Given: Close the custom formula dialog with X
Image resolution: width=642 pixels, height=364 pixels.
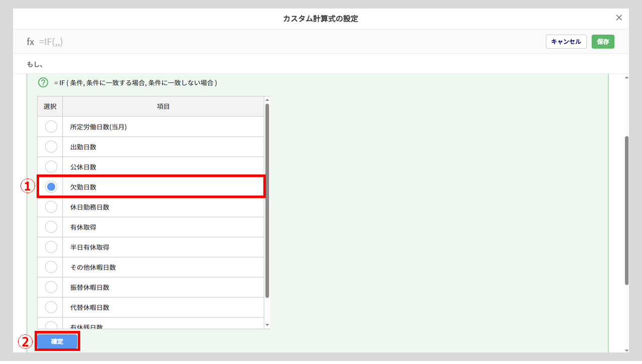Looking at the screenshot, I should point(619,18).
